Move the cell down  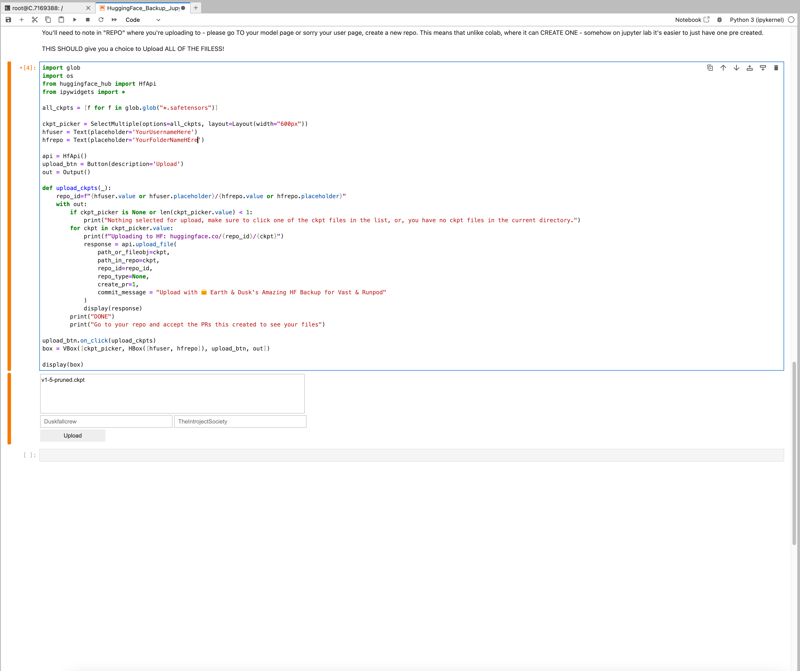736,68
